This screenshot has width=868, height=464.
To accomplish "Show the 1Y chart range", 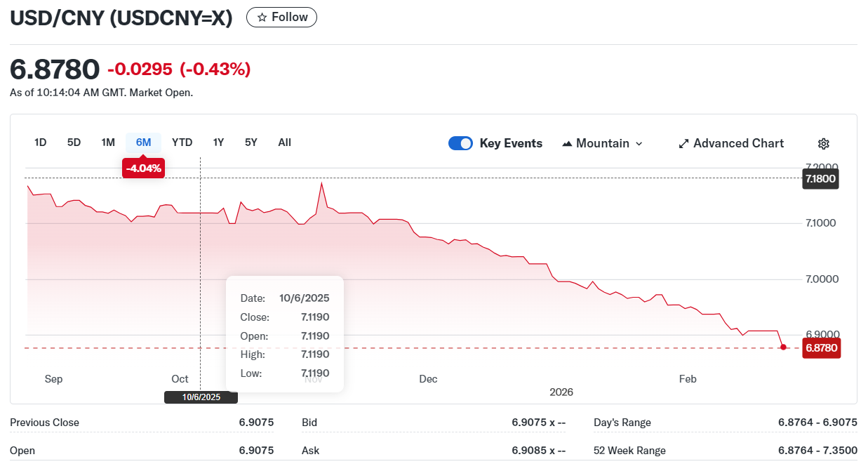I will 218,142.
